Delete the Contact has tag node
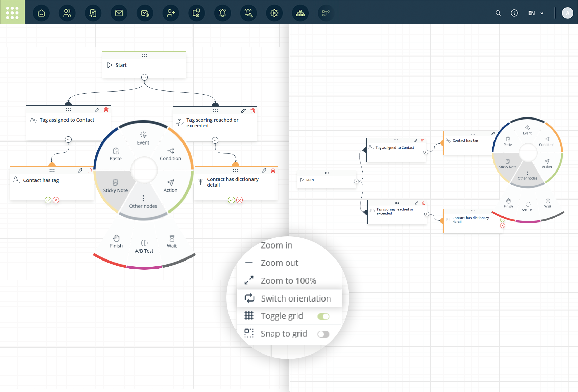578x392 pixels. pos(90,171)
